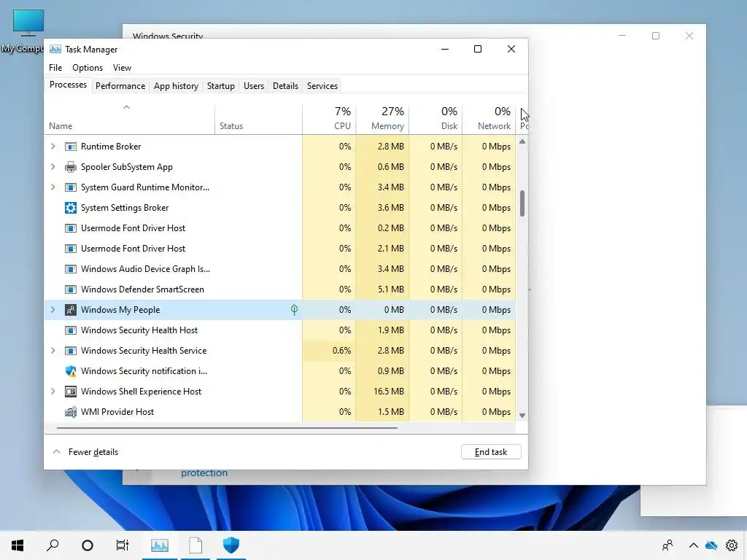
Task: Click the Windows Security notification shield icon
Action: pyautogui.click(x=71, y=371)
